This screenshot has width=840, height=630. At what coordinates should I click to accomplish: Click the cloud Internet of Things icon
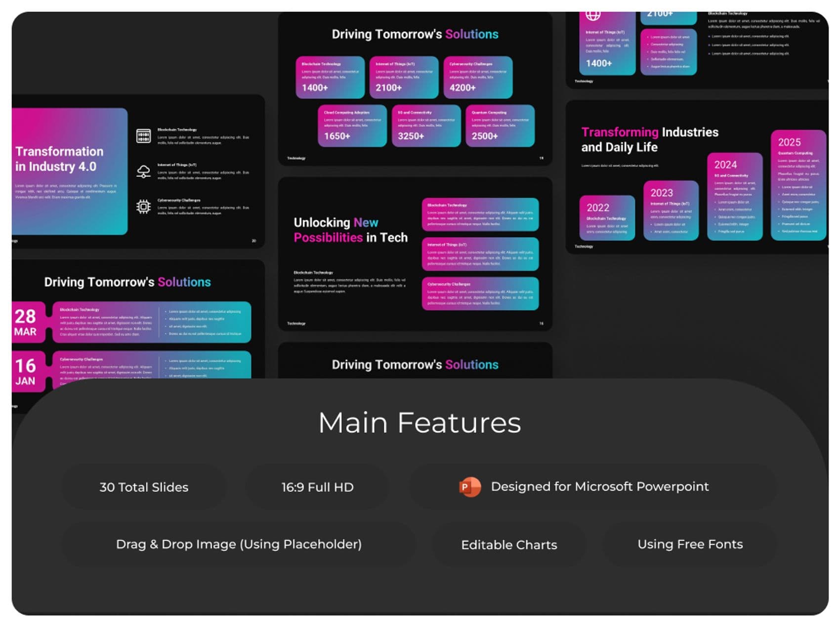click(143, 171)
